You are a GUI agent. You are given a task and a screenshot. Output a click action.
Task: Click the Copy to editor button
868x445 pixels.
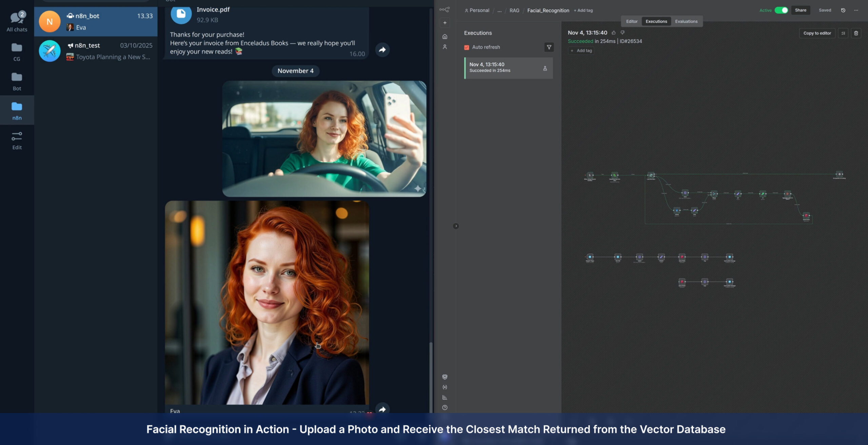click(x=817, y=33)
